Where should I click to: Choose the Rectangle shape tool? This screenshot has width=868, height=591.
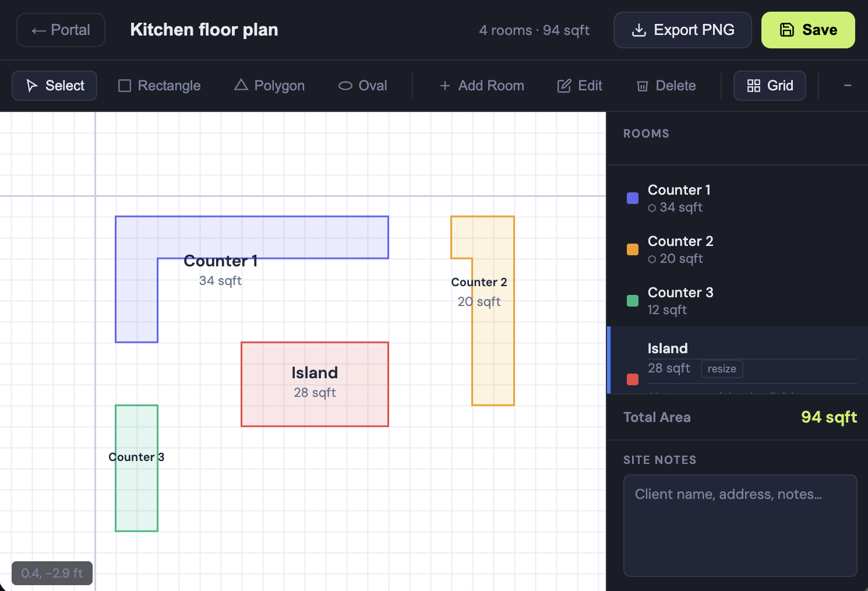pyautogui.click(x=159, y=86)
